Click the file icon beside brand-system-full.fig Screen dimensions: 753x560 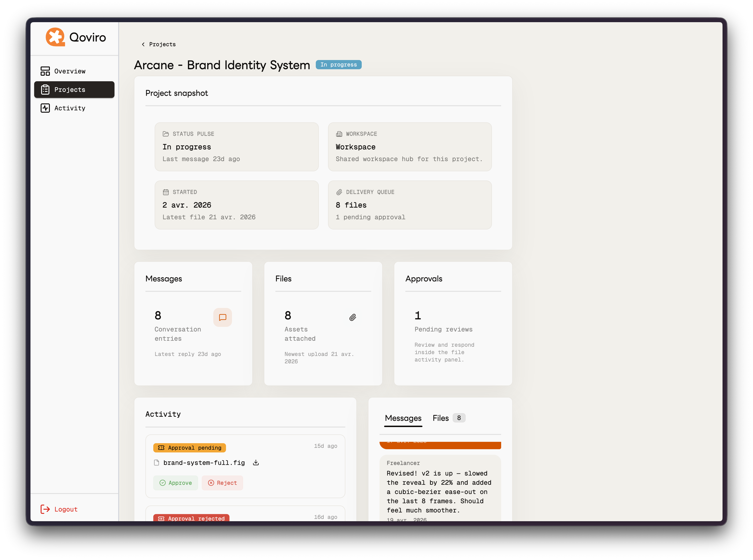156,463
